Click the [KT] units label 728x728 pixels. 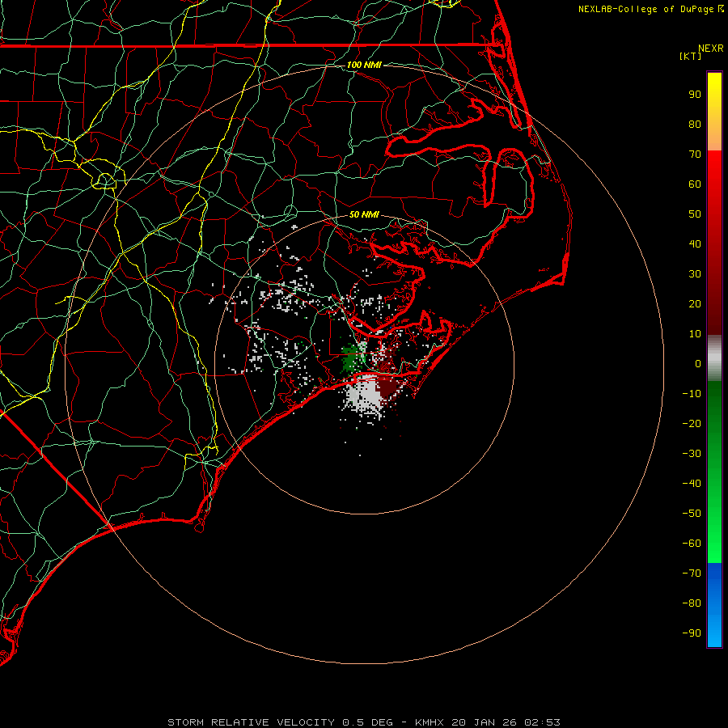click(x=690, y=56)
